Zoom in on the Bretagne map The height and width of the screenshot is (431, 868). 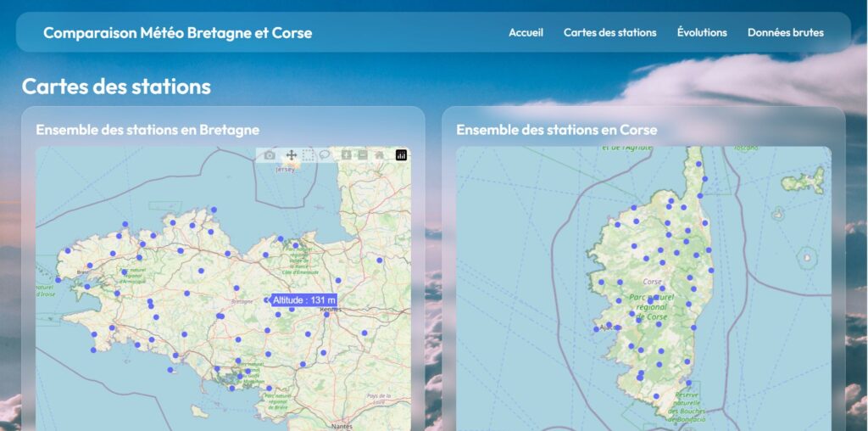pos(346,155)
